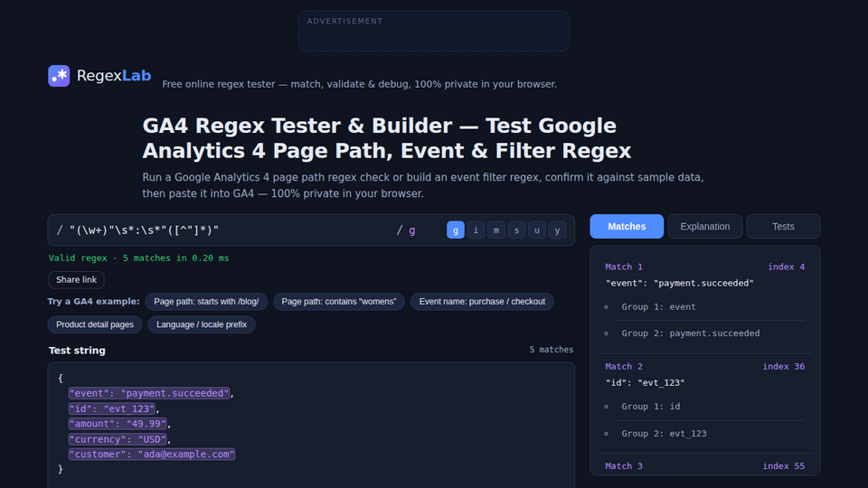
Task: Click highlighted match "event": "payment.succeeded"
Action: 149,393
